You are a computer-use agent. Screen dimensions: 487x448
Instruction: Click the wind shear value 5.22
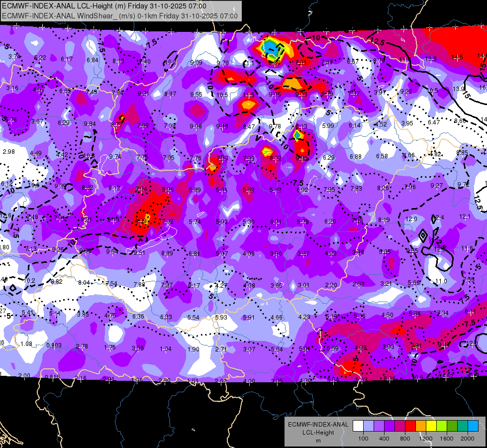40,58
